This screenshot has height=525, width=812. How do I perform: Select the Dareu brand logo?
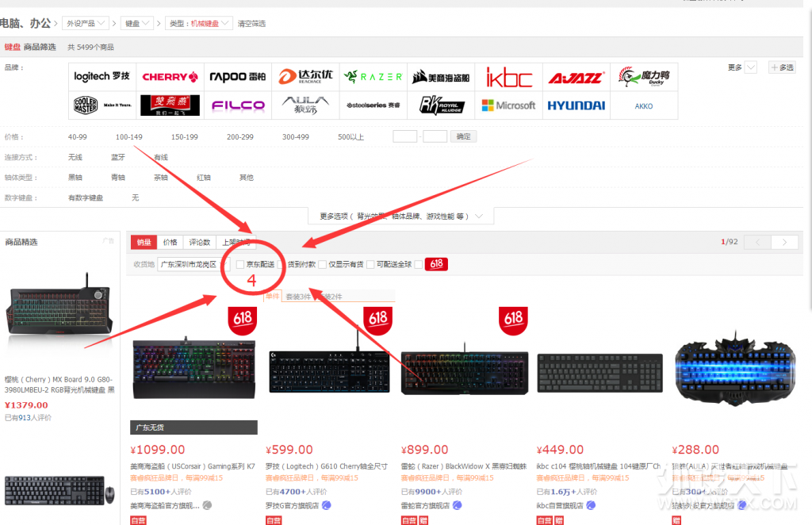point(305,77)
